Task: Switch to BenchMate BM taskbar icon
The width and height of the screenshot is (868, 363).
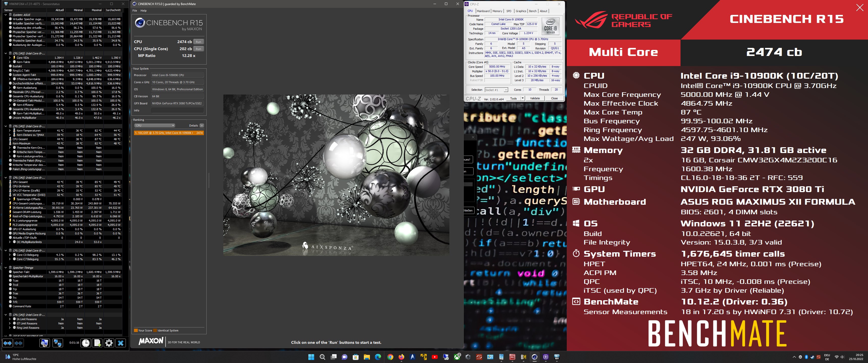Action: pyautogui.click(x=523, y=357)
